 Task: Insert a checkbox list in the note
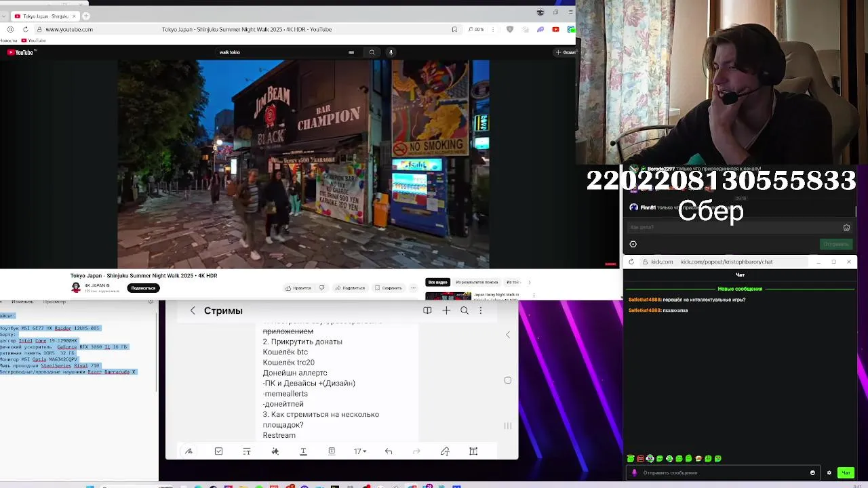click(x=218, y=451)
